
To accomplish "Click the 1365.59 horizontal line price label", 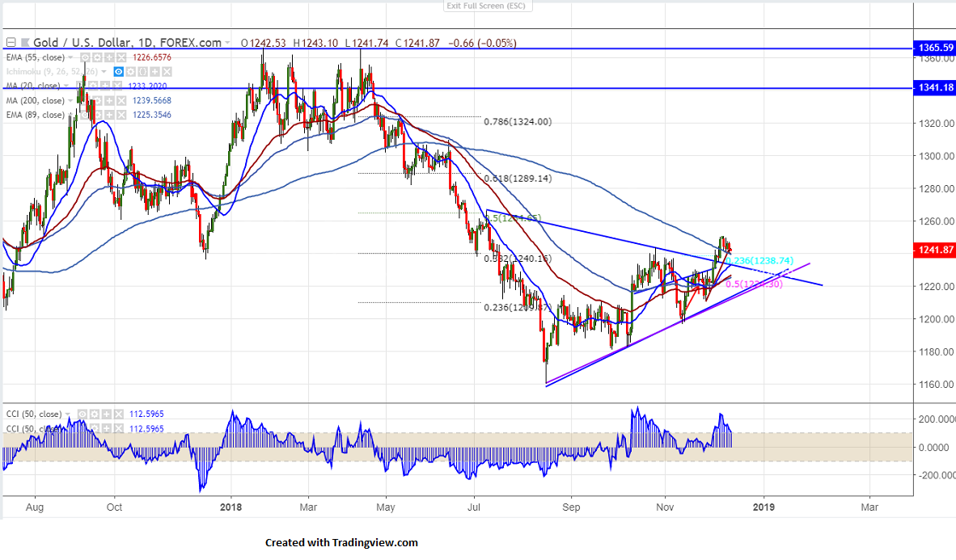I will 933,48.
